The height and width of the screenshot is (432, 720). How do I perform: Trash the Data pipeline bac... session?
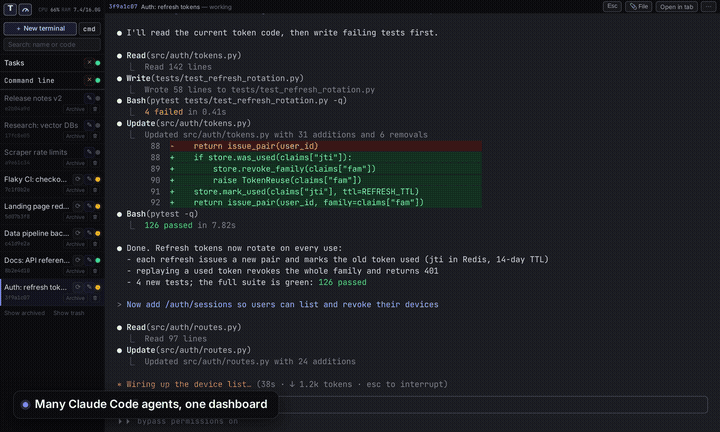tap(95, 244)
